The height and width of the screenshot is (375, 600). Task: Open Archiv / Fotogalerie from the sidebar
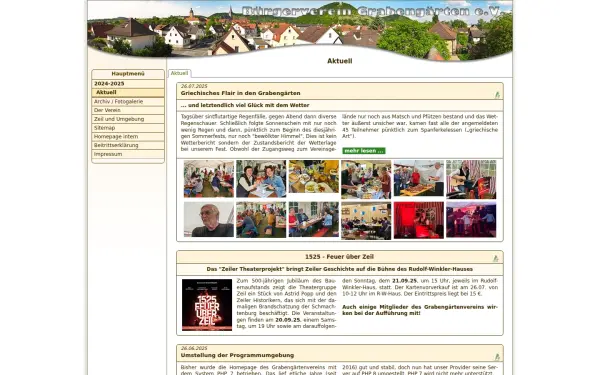tap(128, 101)
